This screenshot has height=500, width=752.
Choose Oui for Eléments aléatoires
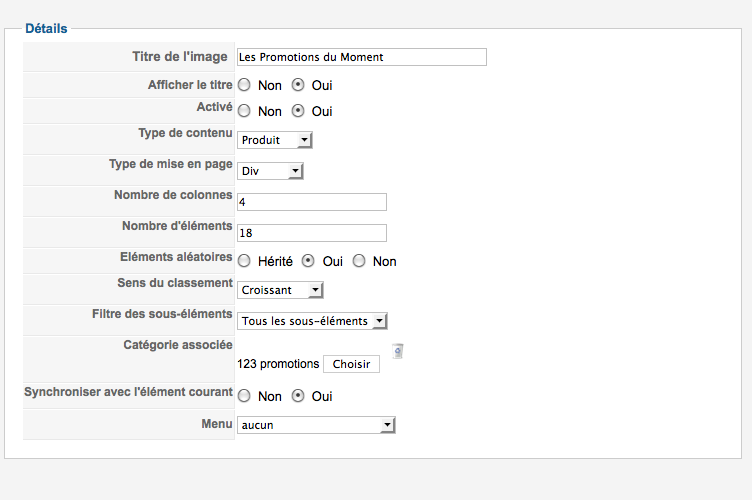[308, 261]
